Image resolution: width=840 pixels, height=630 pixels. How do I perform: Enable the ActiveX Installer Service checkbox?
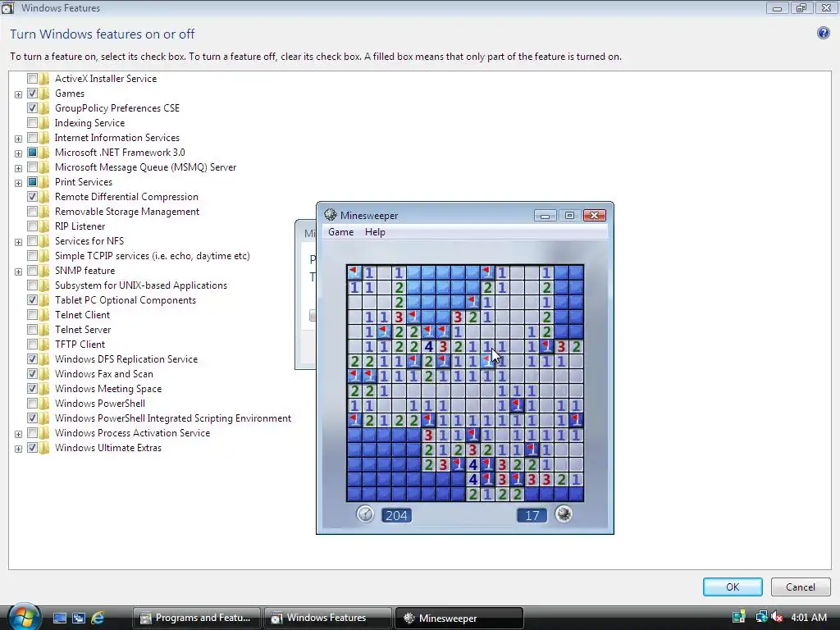pos(32,79)
